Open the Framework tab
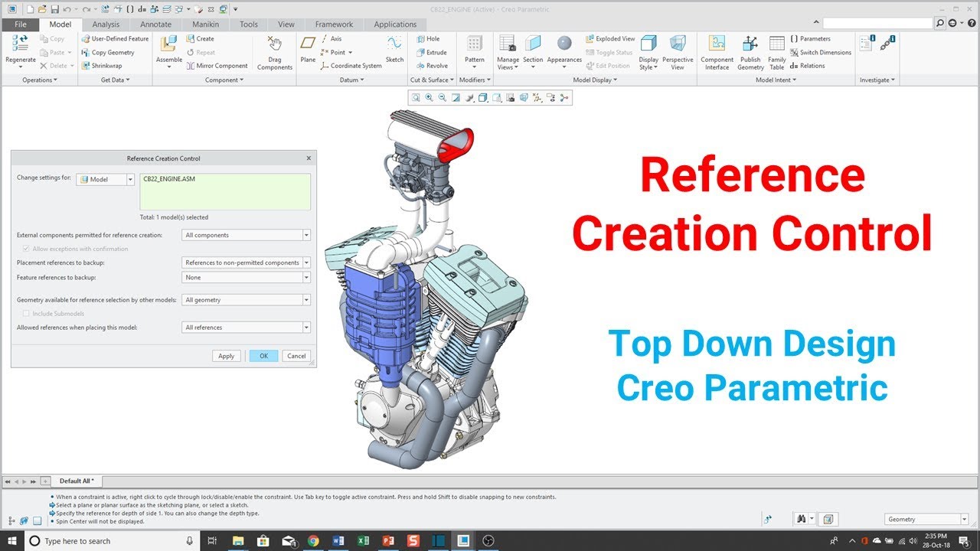The height and width of the screenshot is (551, 980). pos(335,24)
